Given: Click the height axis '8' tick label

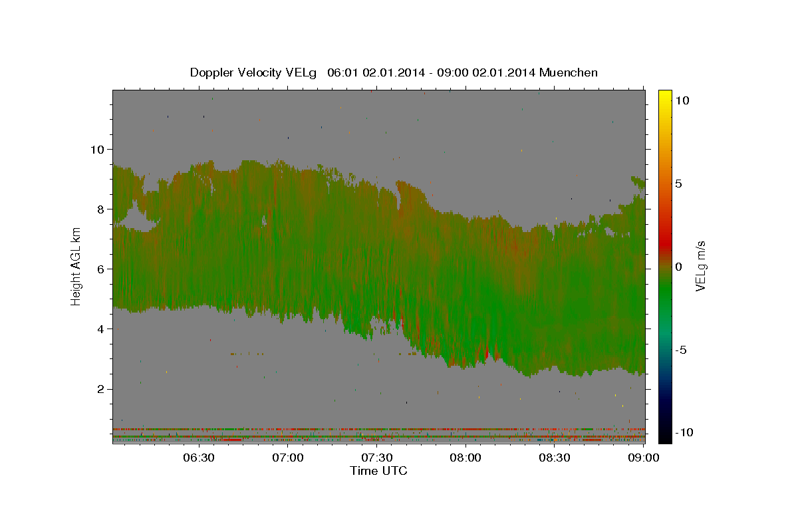Looking at the screenshot, I should click(101, 209).
